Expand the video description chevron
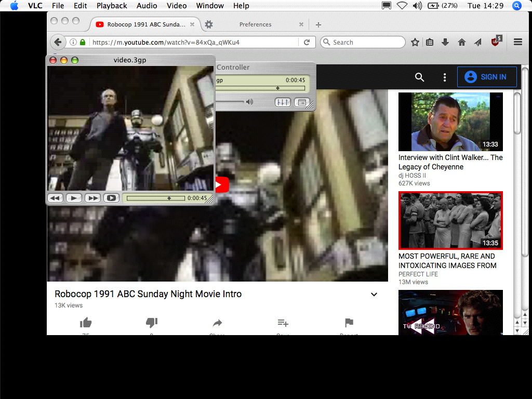The height and width of the screenshot is (399, 532). tap(374, 294)
